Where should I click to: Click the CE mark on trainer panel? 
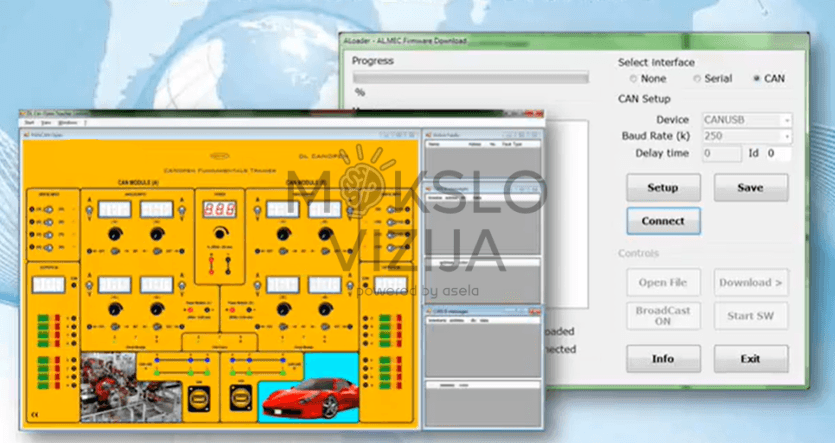click(x=36, y=413)
